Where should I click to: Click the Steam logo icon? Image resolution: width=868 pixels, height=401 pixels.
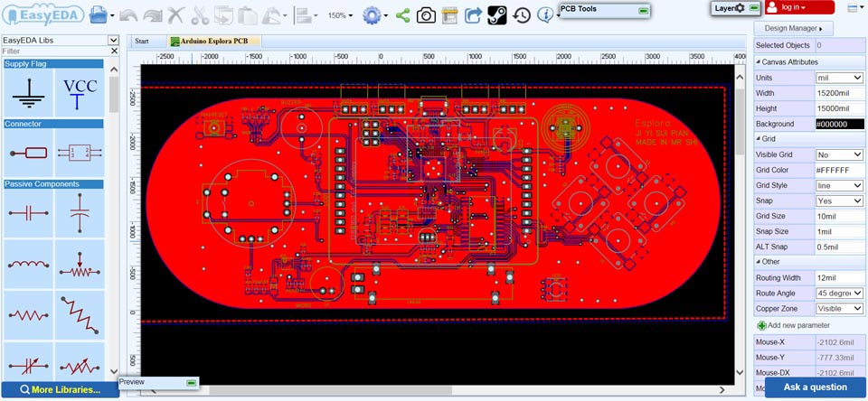[497, 15]
